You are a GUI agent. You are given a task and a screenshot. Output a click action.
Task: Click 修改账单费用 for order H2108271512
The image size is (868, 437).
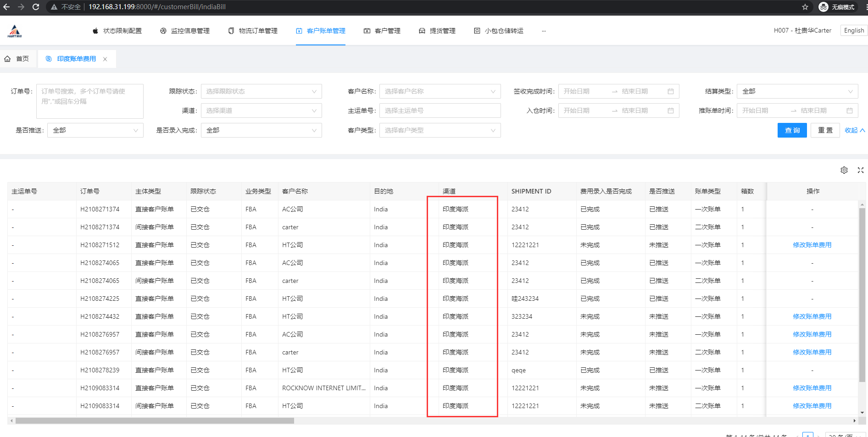point(812,245)
